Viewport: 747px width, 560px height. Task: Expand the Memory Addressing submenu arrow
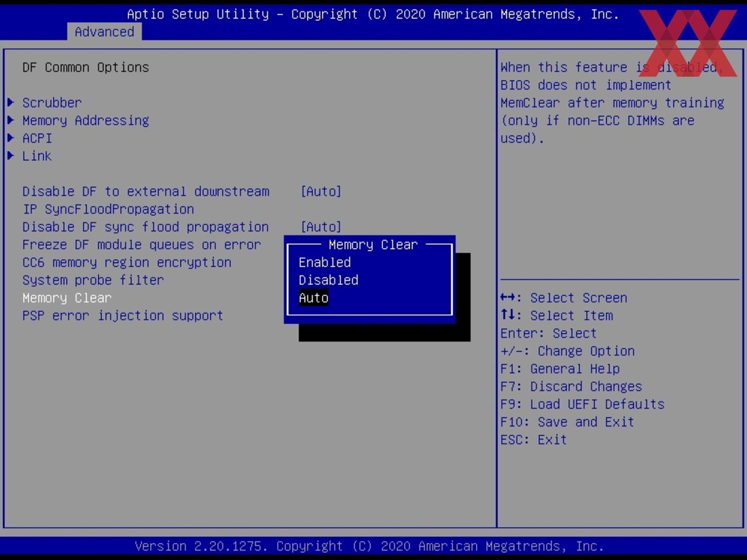11,120
